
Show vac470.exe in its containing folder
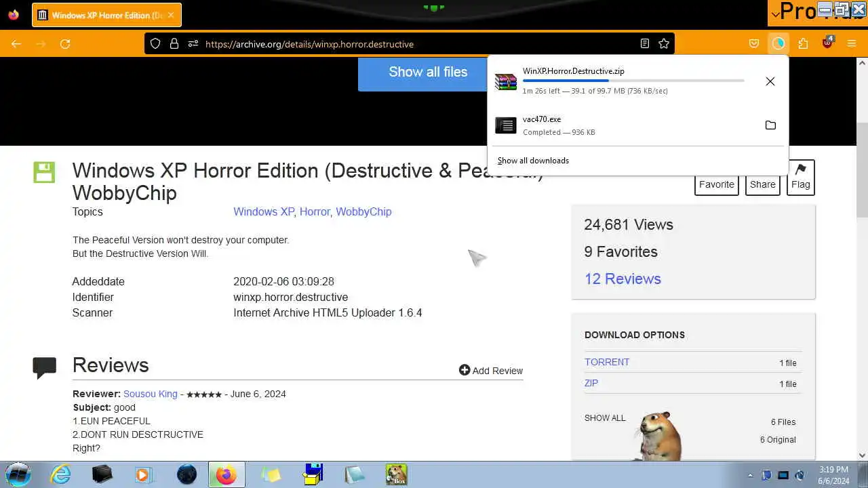[x=770, y=125]
